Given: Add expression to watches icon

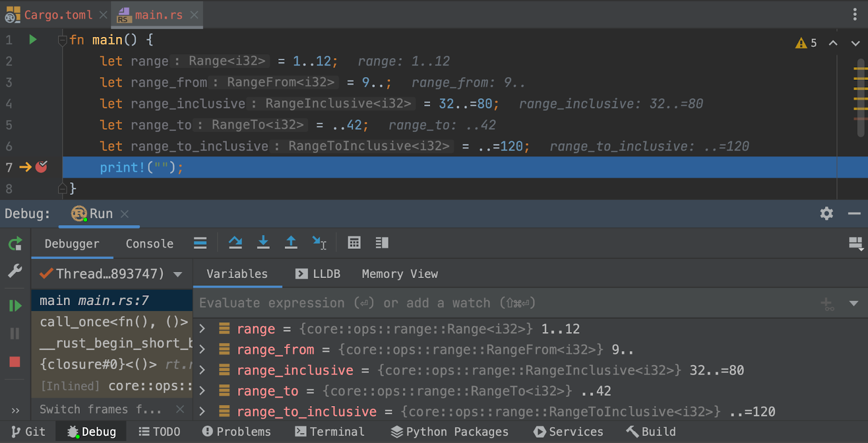Looking at the screenshot, I should [x=827, y=303].
